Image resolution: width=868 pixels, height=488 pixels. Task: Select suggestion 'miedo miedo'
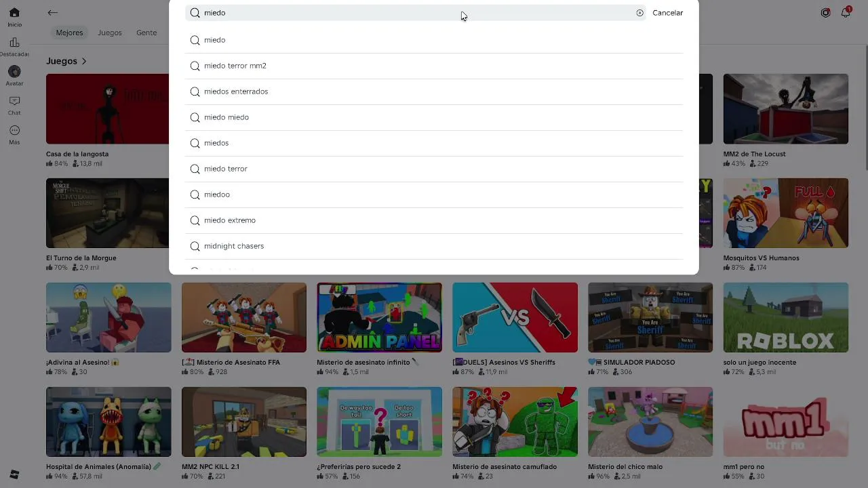pyautogui.click(x=434, y=117)
